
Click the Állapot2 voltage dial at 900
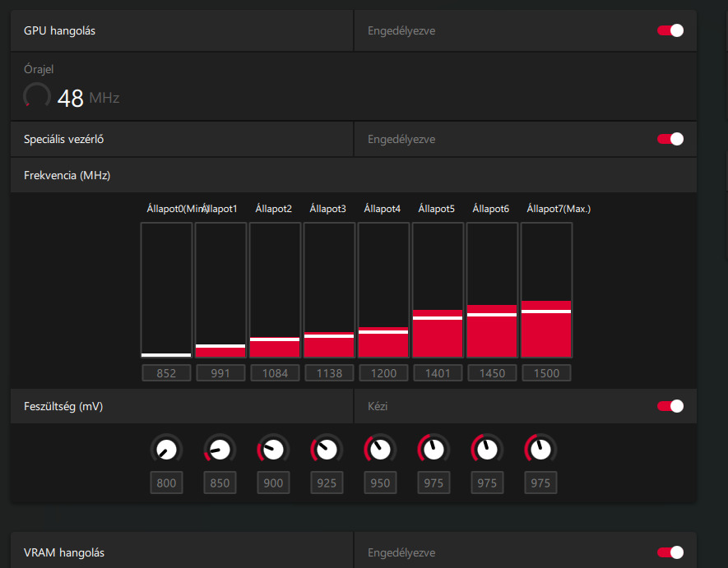pos(273,450)
